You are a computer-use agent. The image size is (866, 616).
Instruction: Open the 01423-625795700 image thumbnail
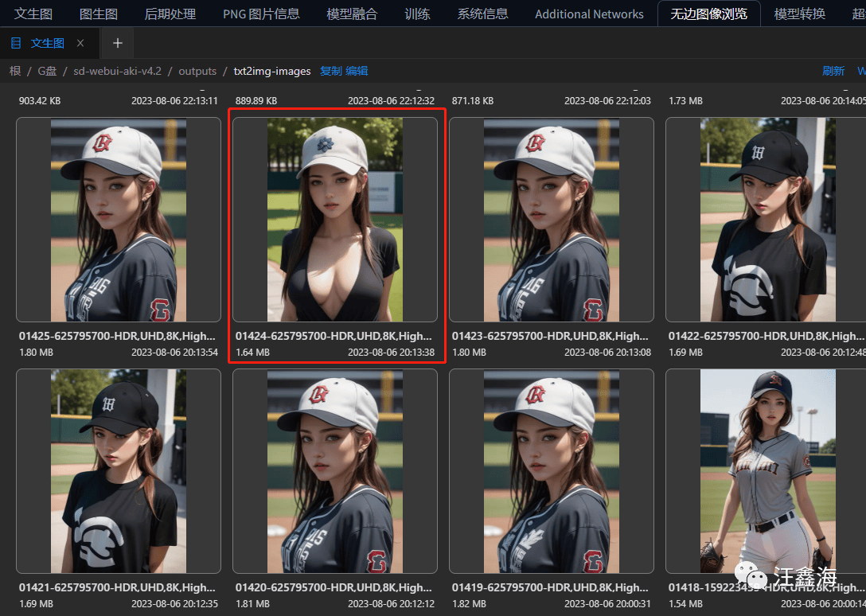(x=551, y=220)
